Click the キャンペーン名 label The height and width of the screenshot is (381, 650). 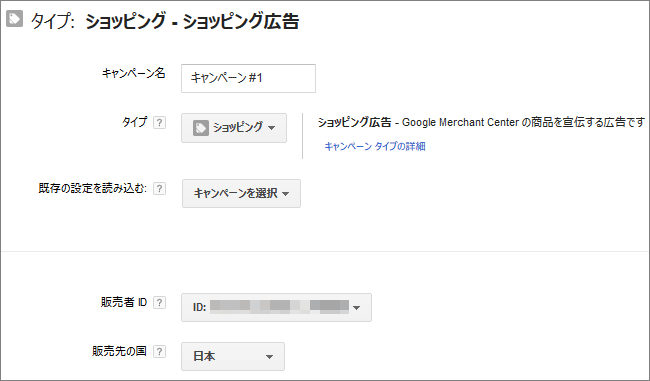(x=133, y=73)
